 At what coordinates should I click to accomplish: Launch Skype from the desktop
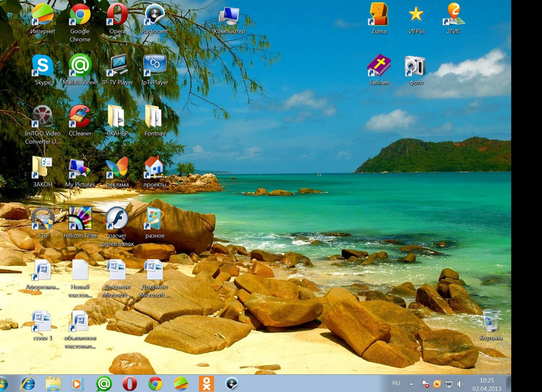pyautogui.click(x=43, y=66)
